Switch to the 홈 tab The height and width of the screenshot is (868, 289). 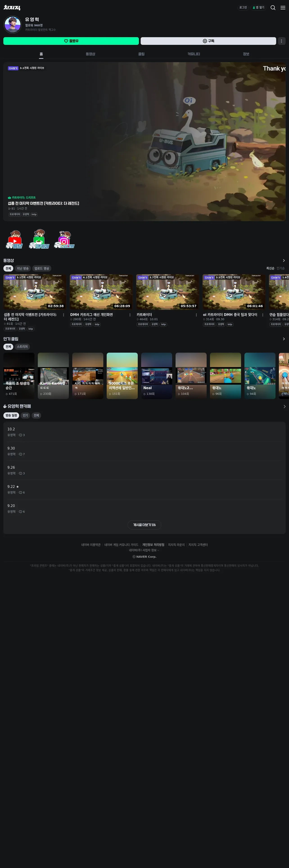41,54
